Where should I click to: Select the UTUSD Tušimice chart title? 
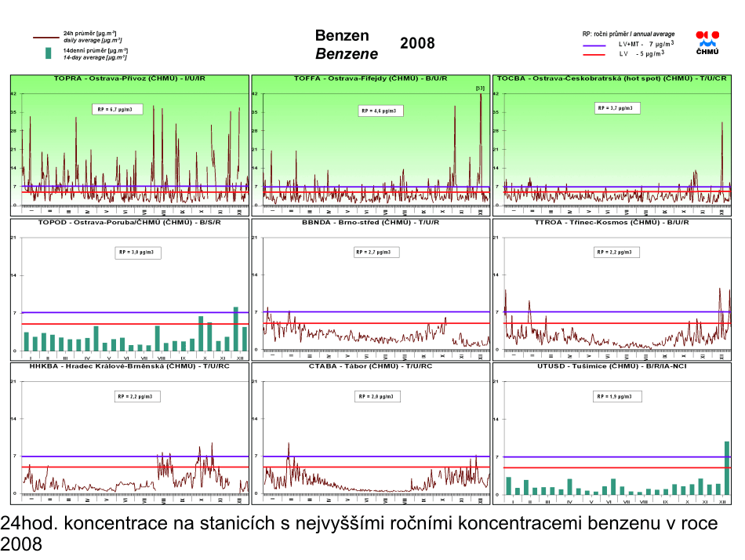612,366
